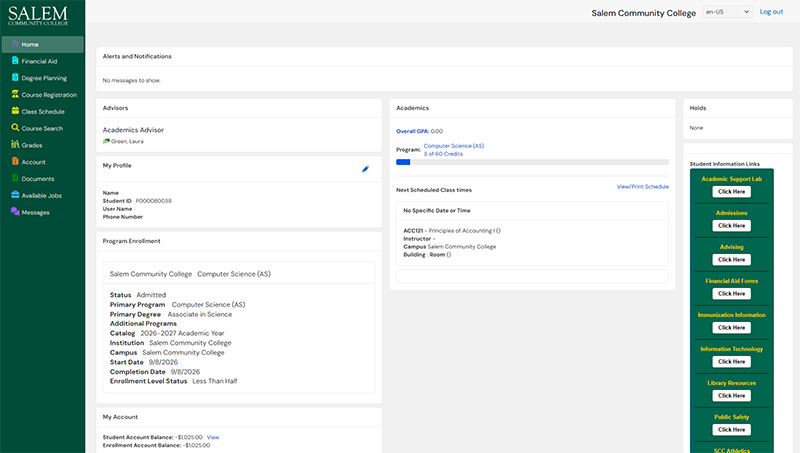800x453 pixels.
Task: Click the program credits progress bar
Action: point(532,162)
